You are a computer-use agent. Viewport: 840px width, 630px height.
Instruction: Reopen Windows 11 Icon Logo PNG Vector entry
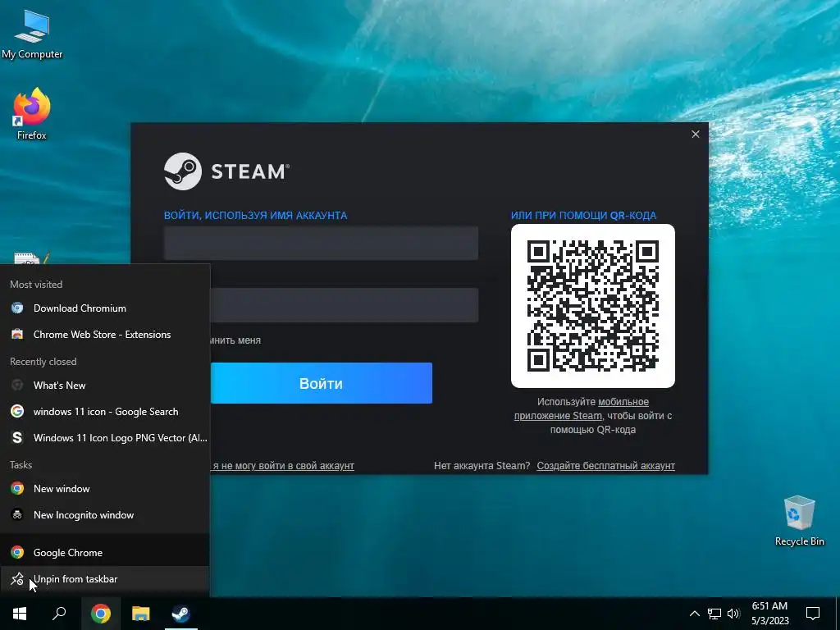(105, 438)
